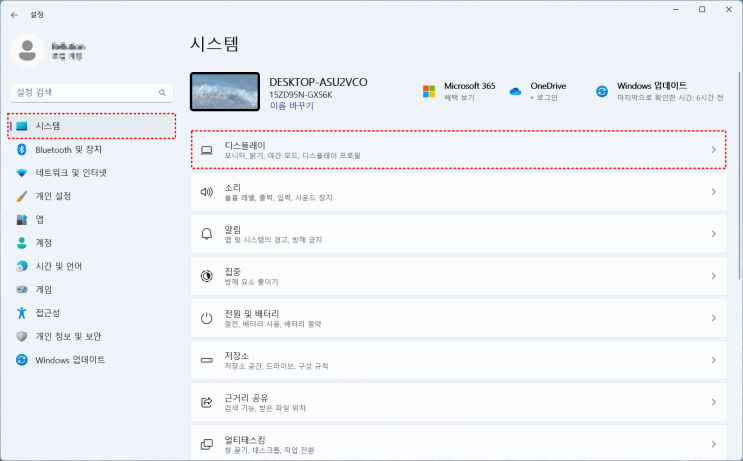Screen dimensions: 743x461
Task: Select 접근성 in sidebar
Action: [x=91, y=313]
